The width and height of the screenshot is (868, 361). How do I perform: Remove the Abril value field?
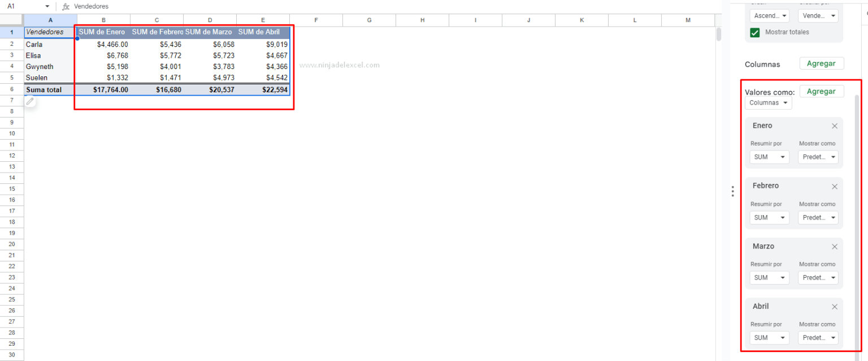click(835, 307)
